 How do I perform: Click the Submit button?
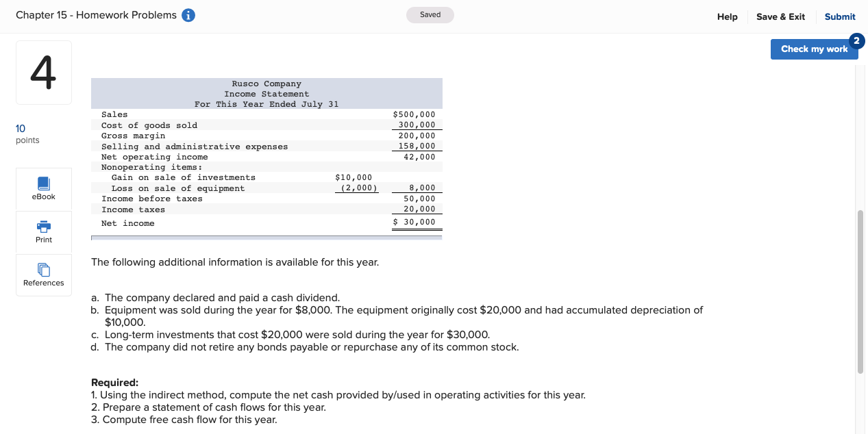coord(840,16)
